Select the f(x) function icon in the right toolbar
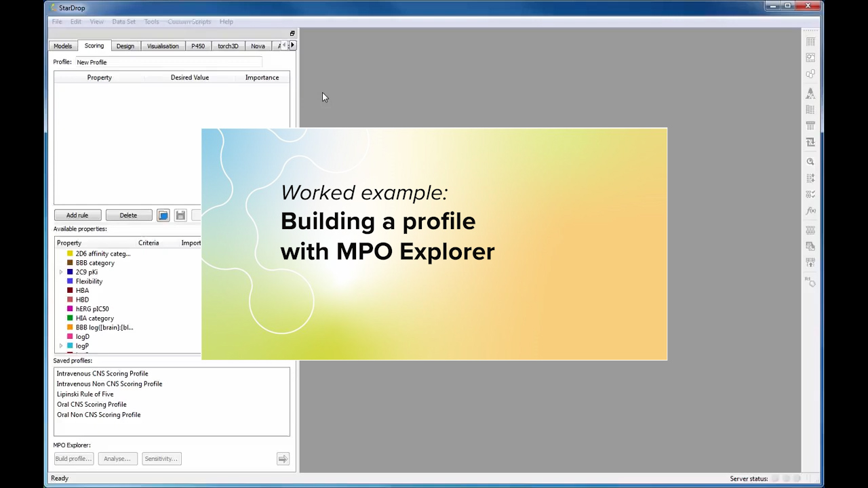 point(810,210)
